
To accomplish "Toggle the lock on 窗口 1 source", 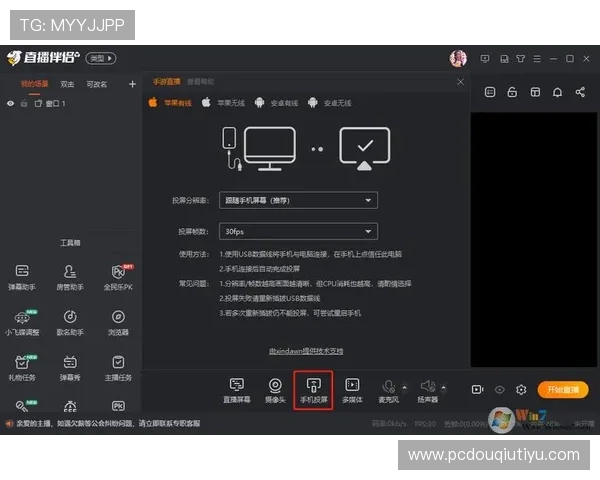I will point(24,103).
